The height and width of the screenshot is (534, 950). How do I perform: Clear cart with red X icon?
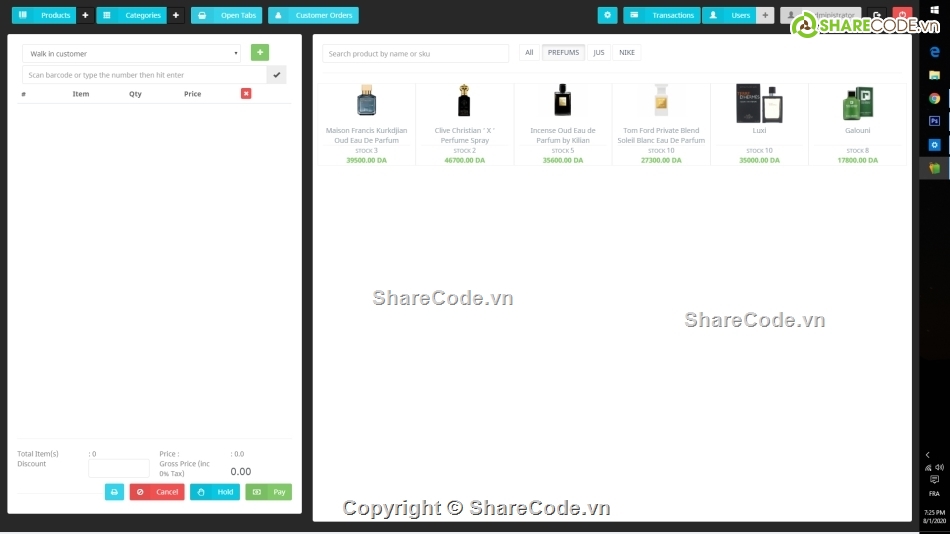(246, 94)
